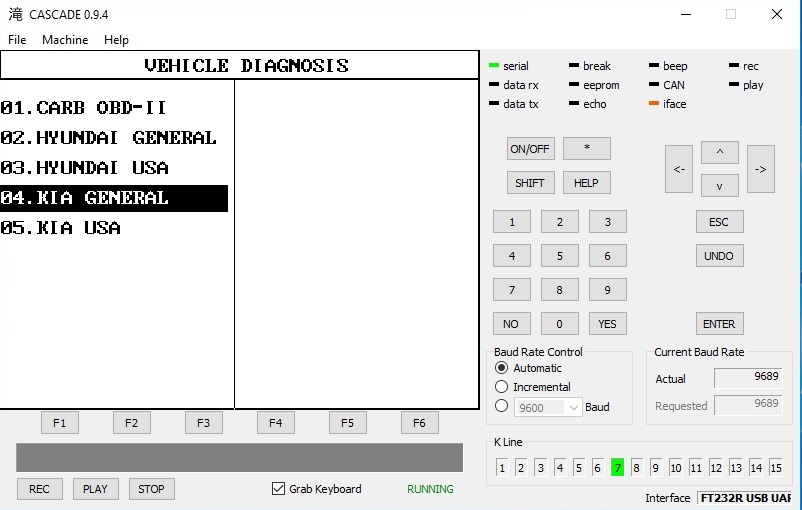Open the Machine menu
The image size is (802, 510).
(65, 40)
